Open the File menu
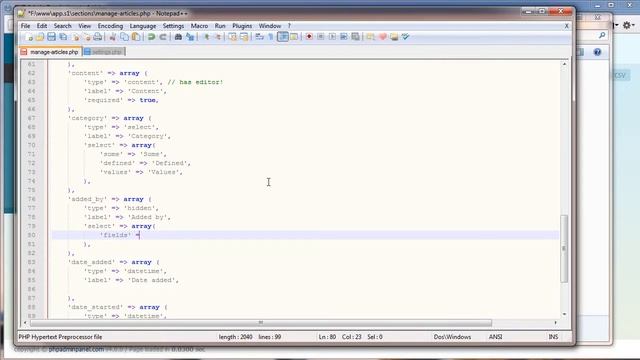This screenshot has width=640, height=360. click(25, 26)
